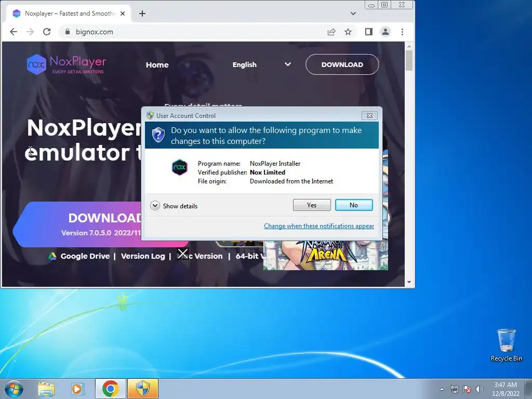Select UAC shield taskbar item

(x=143, y=389)
